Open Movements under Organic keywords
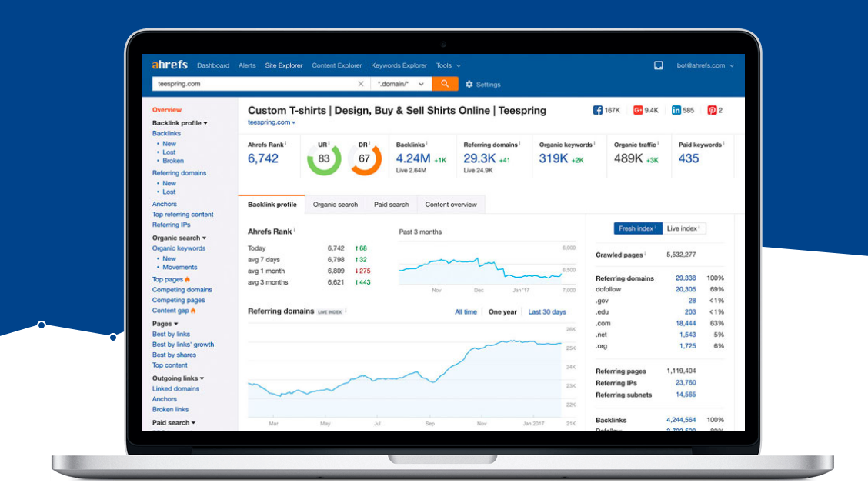868x483 pixels. click(x=179, y=267)
